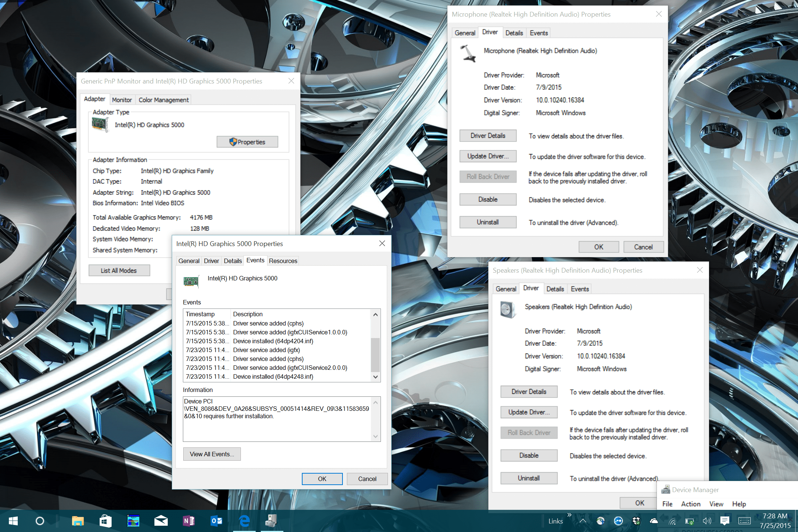Switch to Microsoft Edge on taskbar
This screenshot has height=532, width=798.
click(x=244, y=521)
